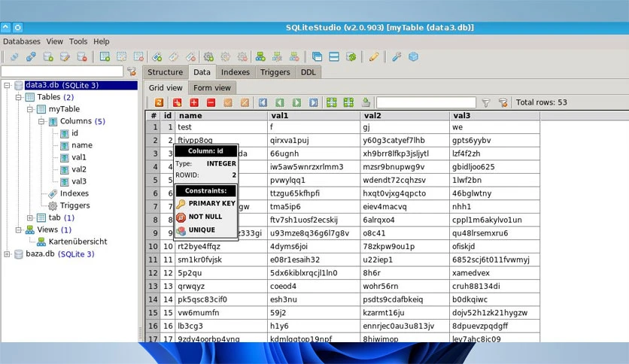The width and height of the screenshot is (629, 364).
Task: Click the create new table icon
Action: [105, 57]
